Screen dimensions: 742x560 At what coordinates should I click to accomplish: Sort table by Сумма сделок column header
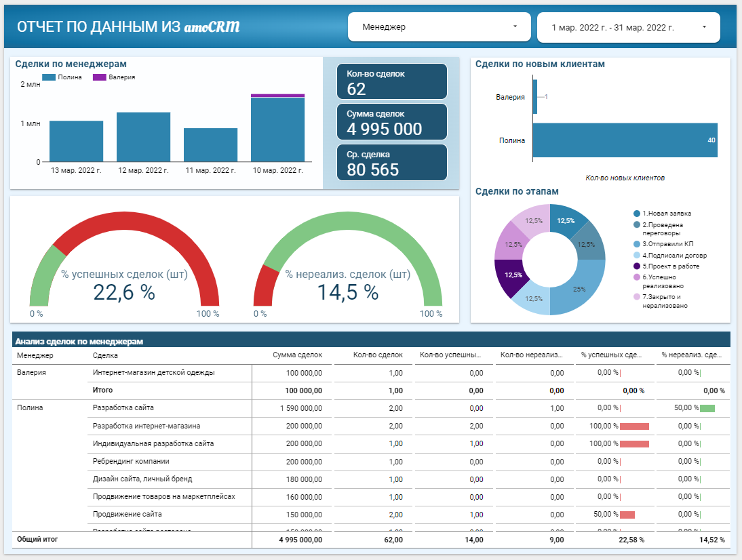297,355
